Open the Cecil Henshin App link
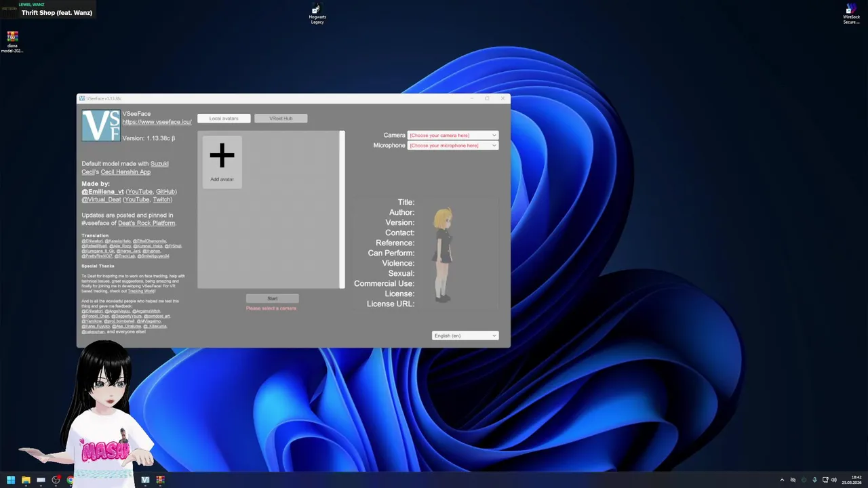Screen dimensions: 868x488 [x=125, y=172]
